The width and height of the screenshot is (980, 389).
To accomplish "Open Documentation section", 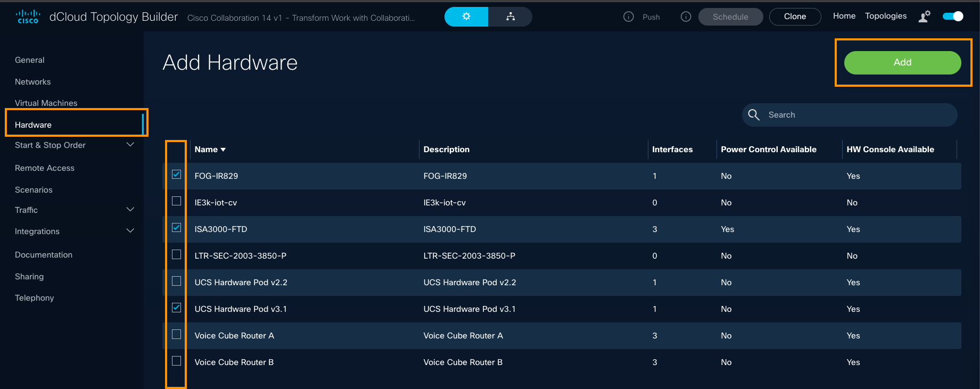I will tap(44, 255).
